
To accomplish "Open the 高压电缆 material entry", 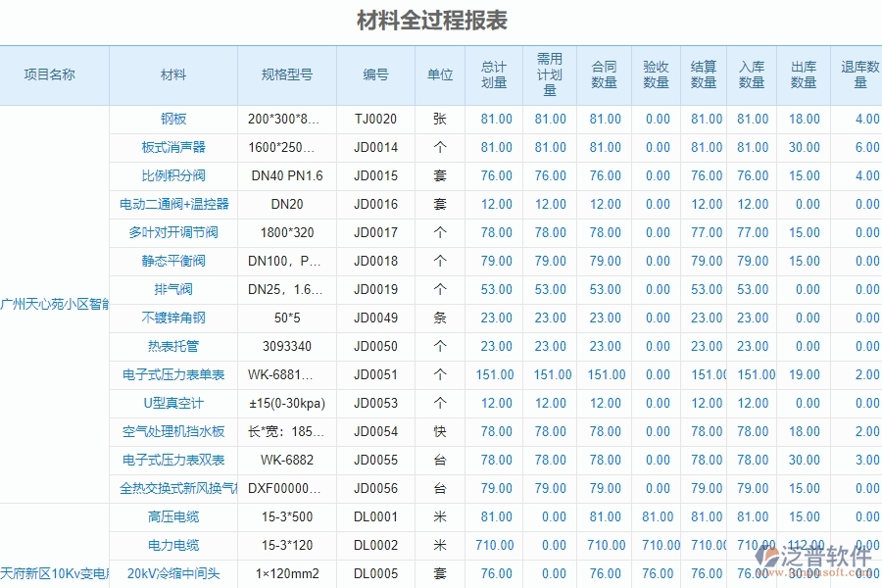I will click(173, 517).
